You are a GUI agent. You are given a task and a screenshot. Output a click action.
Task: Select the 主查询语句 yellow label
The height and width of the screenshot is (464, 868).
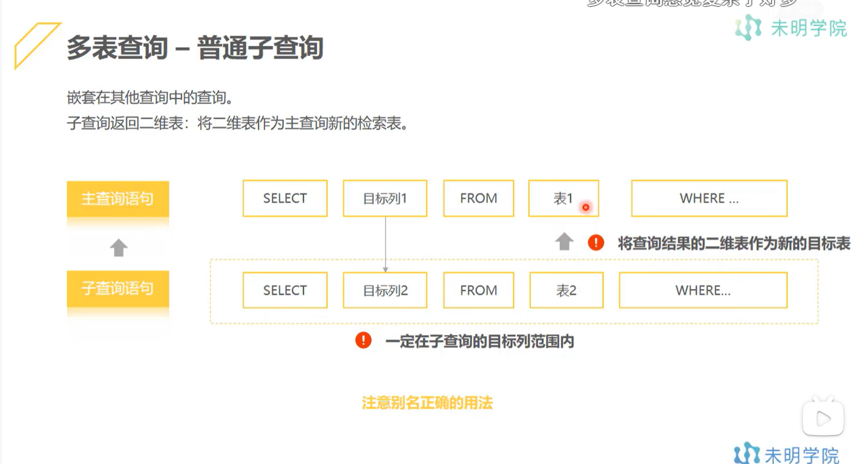pyautogui.click(x=117, y=199)
